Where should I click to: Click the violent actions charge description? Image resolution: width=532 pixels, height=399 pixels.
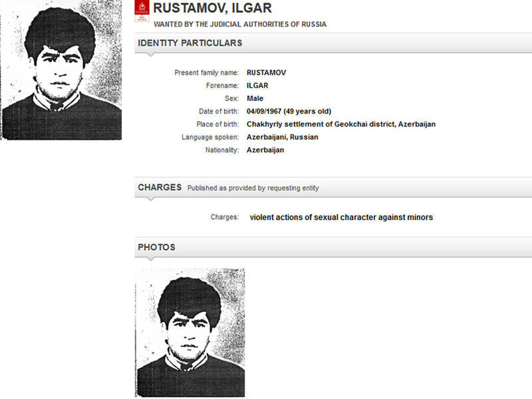(x=341, y=217)
